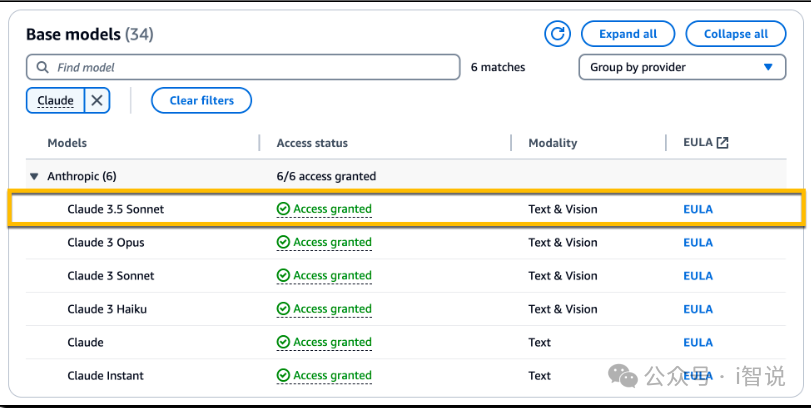Click the EULA external link icon
Viewport: 811px width, 408px height.
722,143
